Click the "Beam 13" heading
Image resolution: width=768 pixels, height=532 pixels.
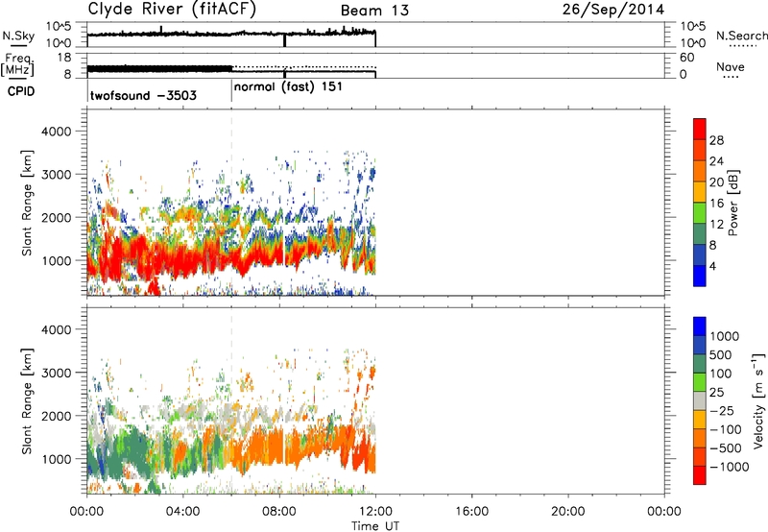click(x=374, y=11)
